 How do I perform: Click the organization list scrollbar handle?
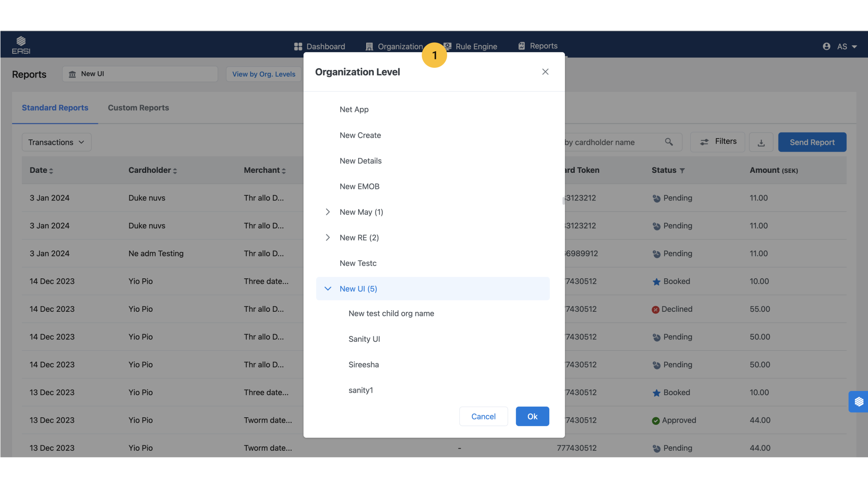click(x=563, y=201)
